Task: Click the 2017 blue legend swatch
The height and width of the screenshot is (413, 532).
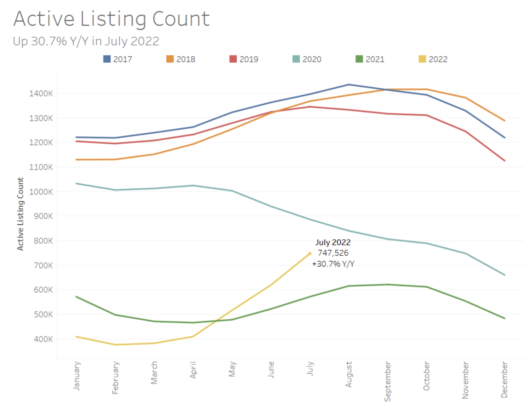Action: 107,59
